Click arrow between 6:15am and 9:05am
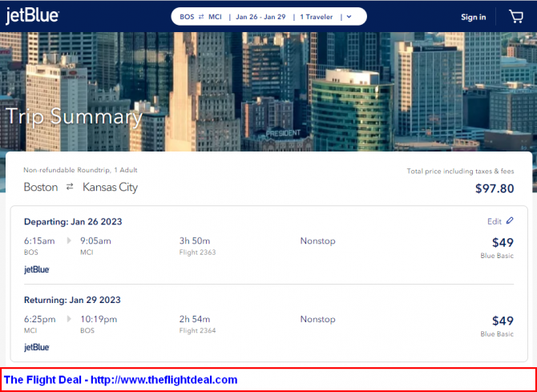This screenshot has height=392, width=537. 69,240
